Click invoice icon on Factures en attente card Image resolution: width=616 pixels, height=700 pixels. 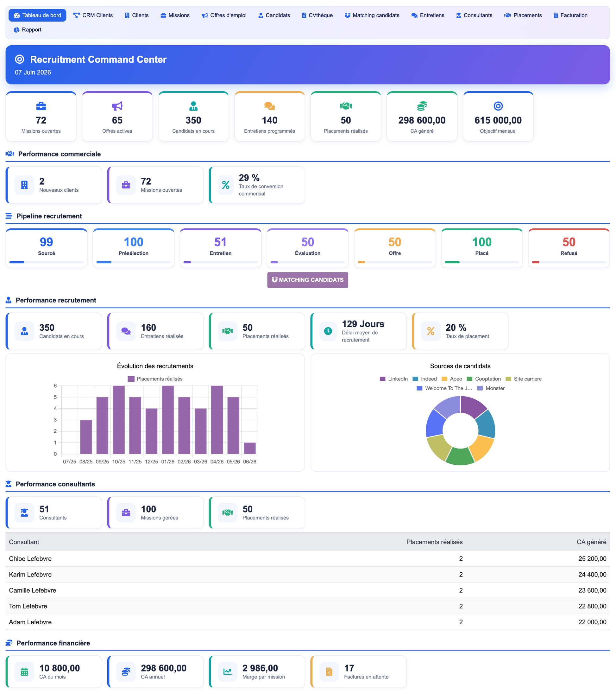[329, 671]
